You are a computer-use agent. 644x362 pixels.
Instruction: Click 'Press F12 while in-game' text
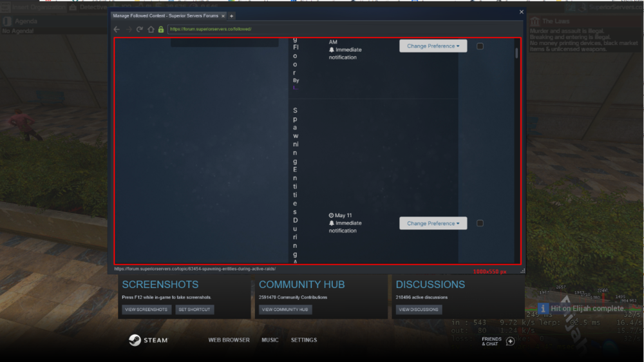[x=166, y=297]
